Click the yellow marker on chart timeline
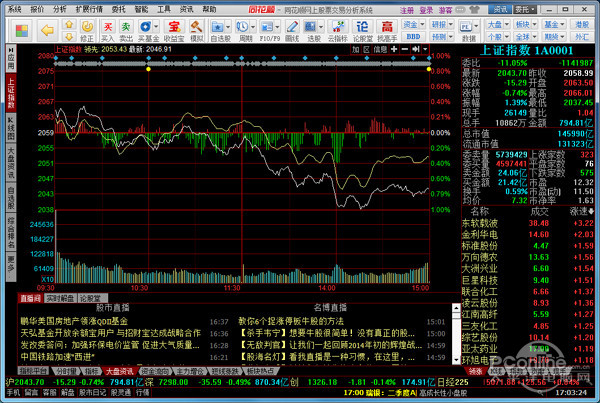Screen dimensions: 600x403 pyautogui.click(x=149, y=70)
